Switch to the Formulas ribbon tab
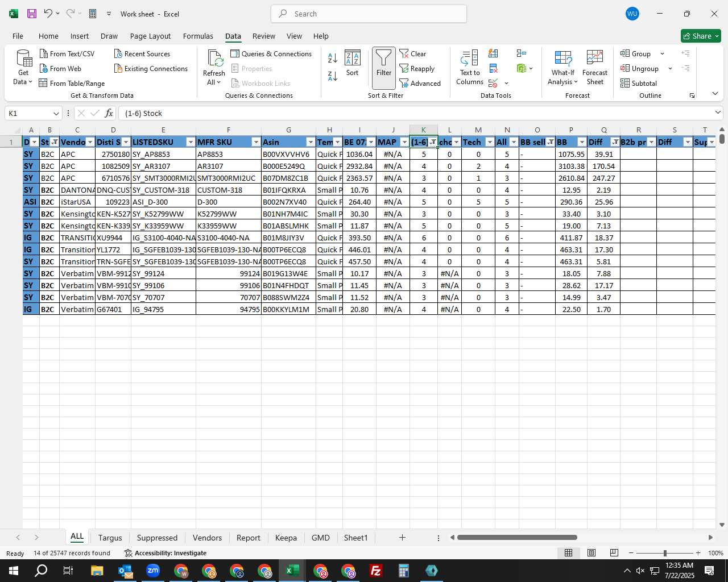Viewport: 728px width, 582px height. click(198, 36)
